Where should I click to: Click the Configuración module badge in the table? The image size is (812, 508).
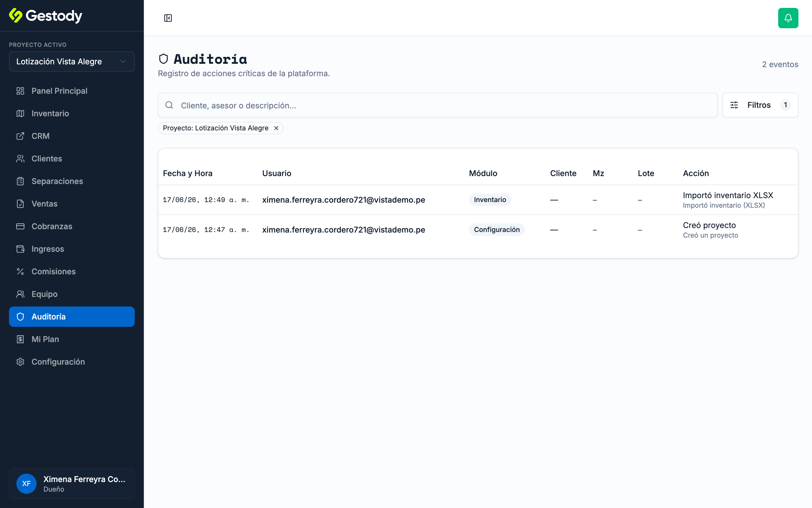(x=497, y=230)
